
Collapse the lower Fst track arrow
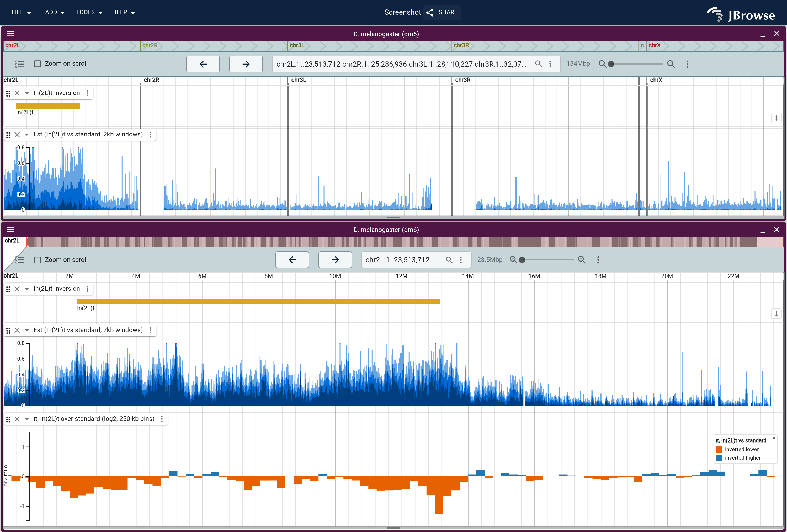click(x=27, y=330)
